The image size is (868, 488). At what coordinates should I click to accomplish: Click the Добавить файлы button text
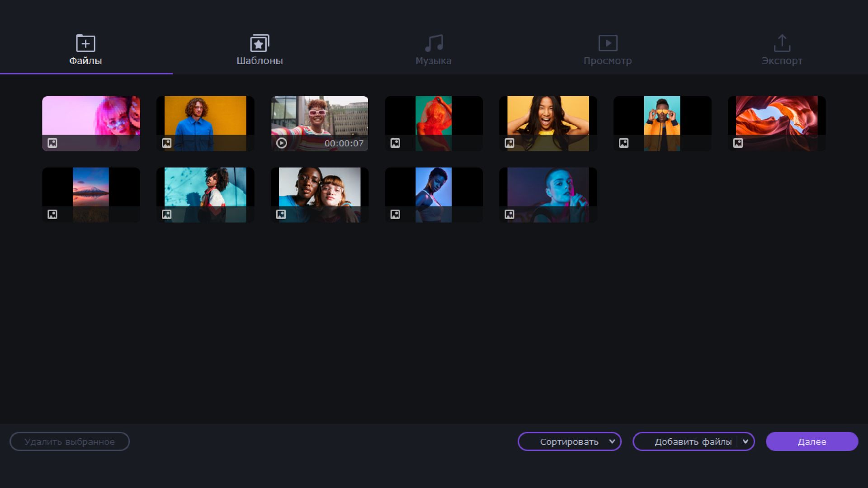click(693, 442)
